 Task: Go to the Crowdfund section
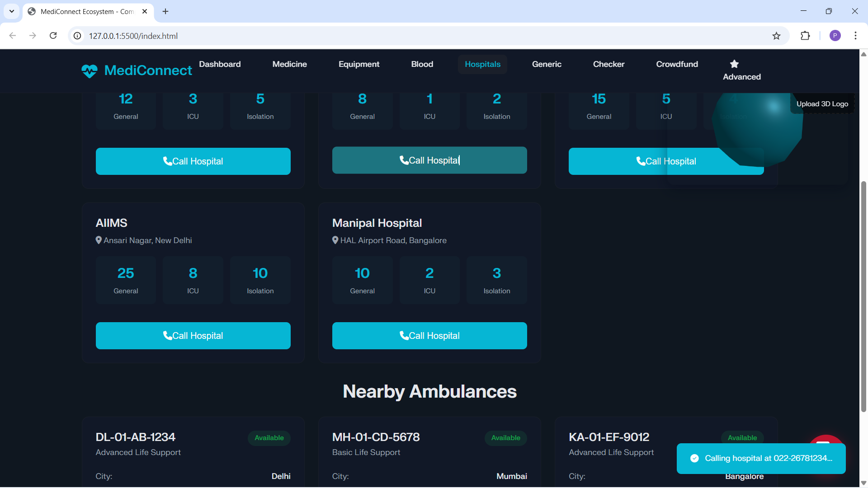click(677, 64)
